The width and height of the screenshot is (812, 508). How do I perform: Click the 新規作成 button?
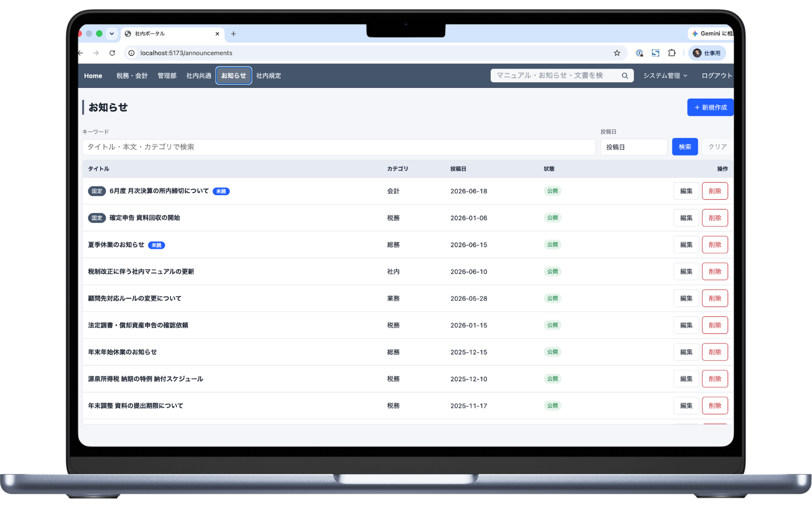(x=710, y=107)
